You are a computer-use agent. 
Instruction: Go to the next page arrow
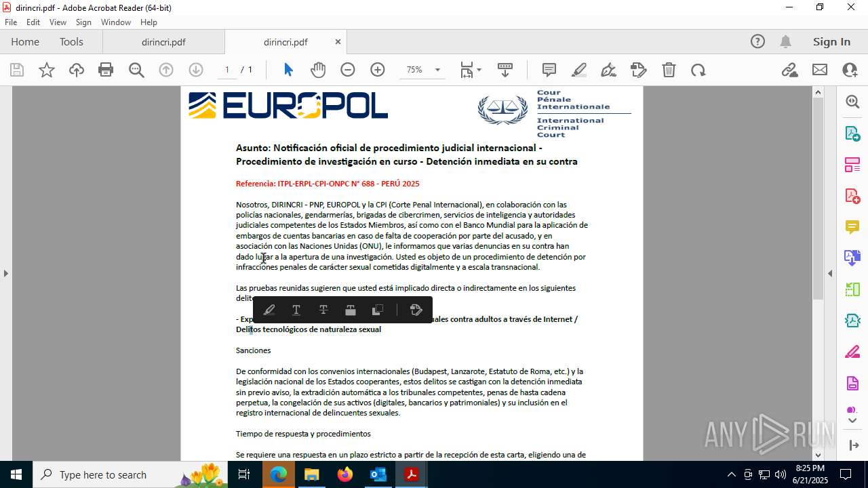tap(196, 70)
